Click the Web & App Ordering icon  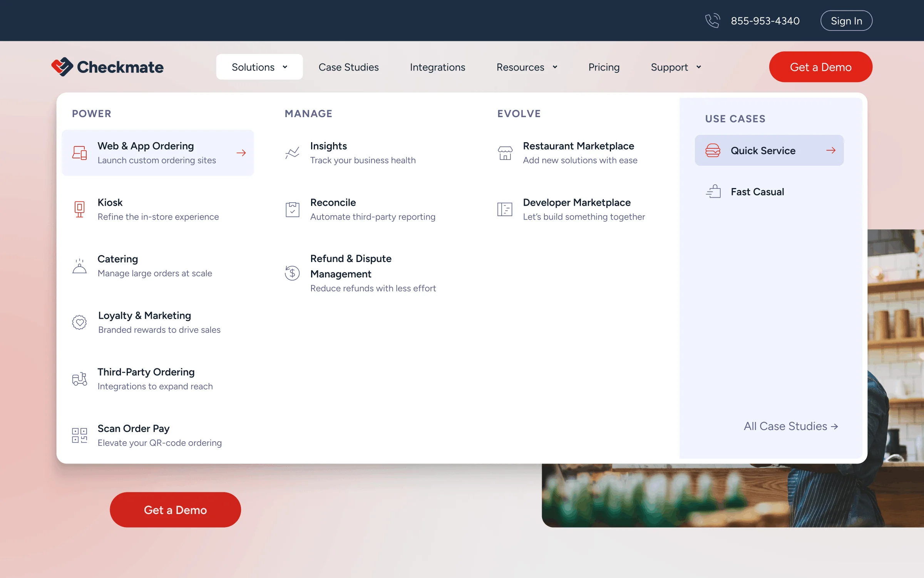pyautogui.click(x=79, y=153)
